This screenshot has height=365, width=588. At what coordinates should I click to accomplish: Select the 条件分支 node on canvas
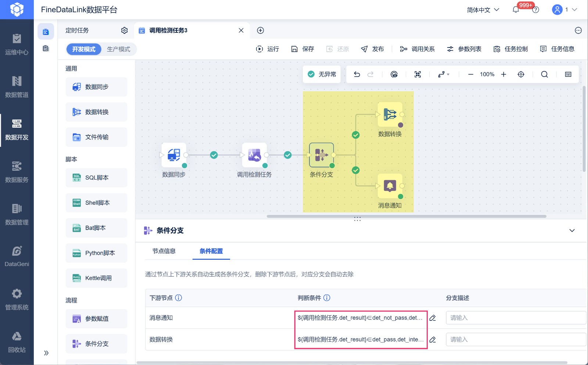322,155
